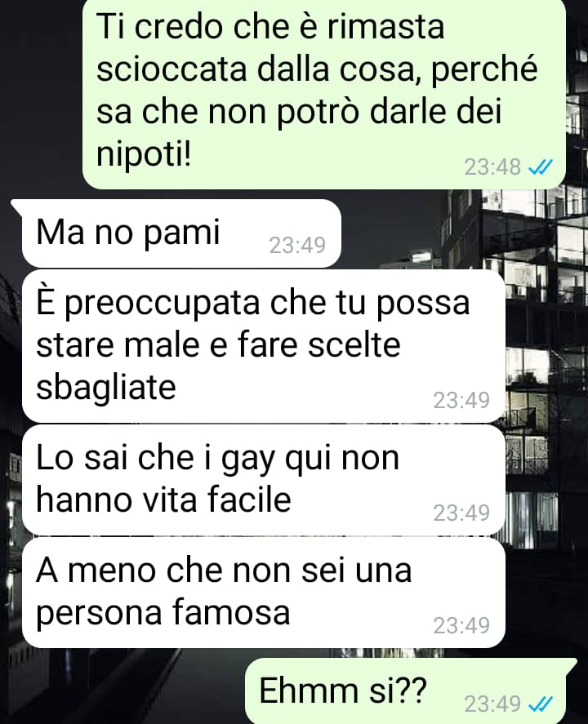This screenshot has height=724, width=588.
Task: Click blue double-check icon on 'Ehmm si??' message
Action: click(540, 704)
